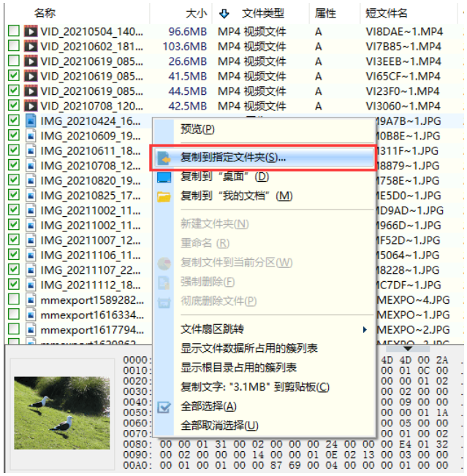This screenshot has height=476, width=467.
Task: Click image icon of mmexport1589282 file
Action: point(31,299)
